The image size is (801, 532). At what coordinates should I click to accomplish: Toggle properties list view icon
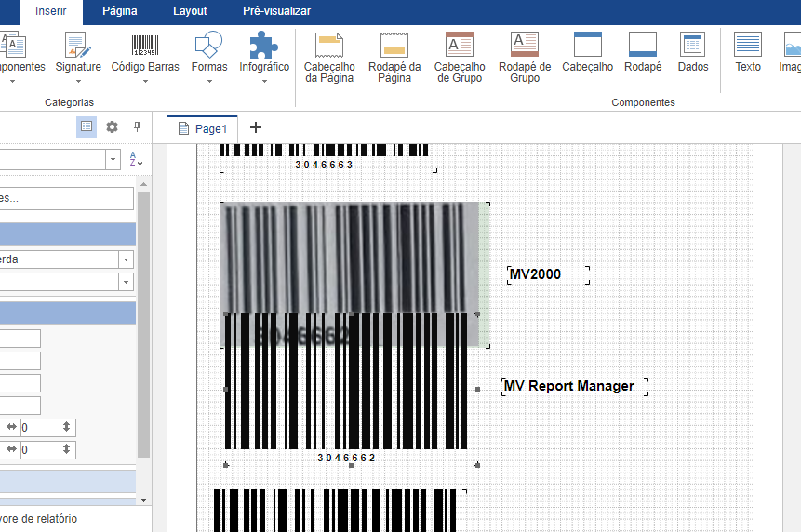pyautogui.click(x=87, y=126)
